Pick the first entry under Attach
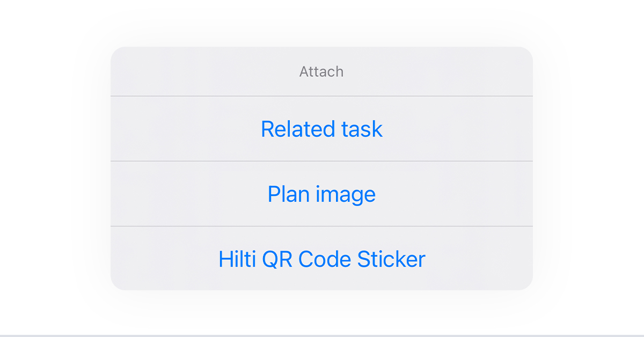This screenshot has width=644, height=337. pos(321,129)
